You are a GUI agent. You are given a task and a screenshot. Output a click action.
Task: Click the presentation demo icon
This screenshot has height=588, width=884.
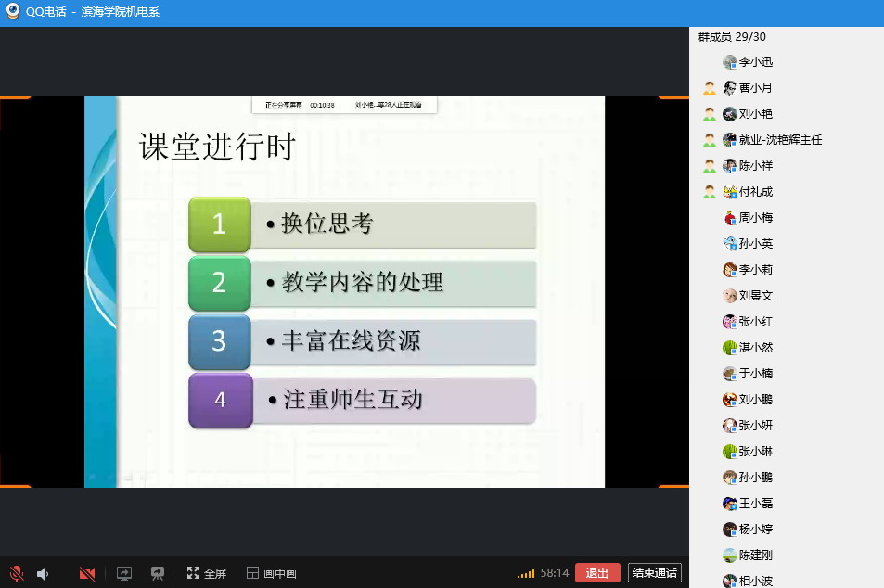coord(158,574)
